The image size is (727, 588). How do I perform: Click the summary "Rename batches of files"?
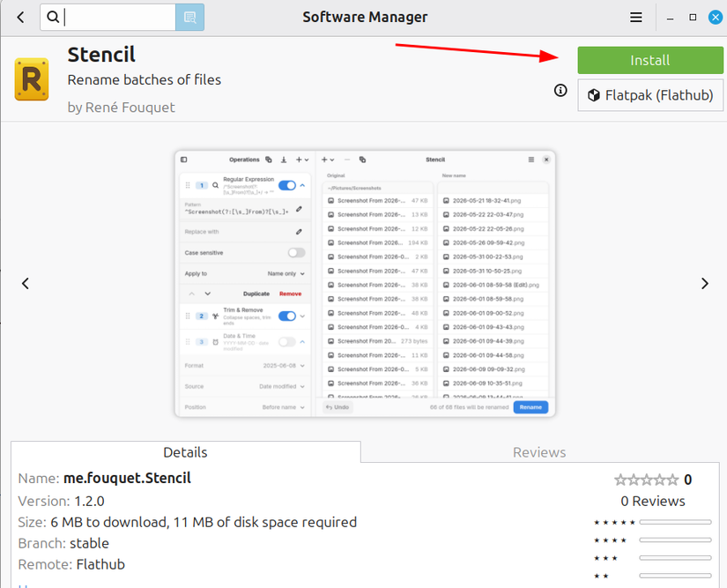[x=145, y=79]
